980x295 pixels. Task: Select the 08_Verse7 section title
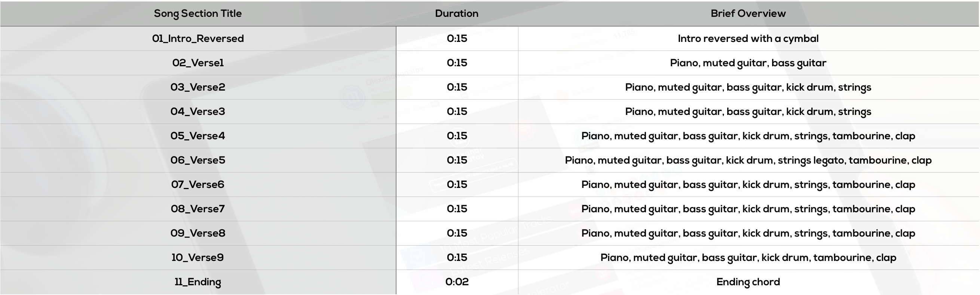coord(198,209)
